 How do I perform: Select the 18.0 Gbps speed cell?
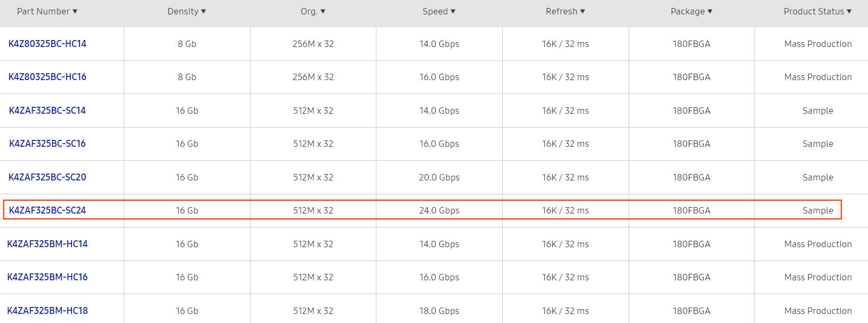coord(439,311)
